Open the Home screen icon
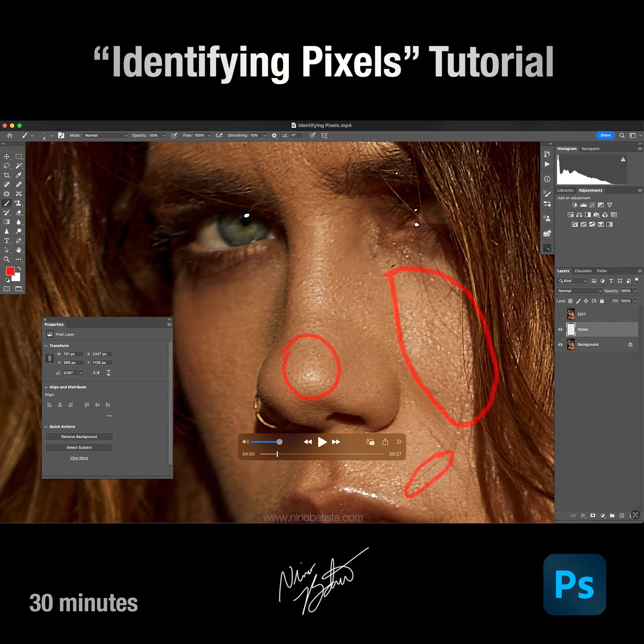The height and width of the screenshot is (644, 644). pos(10,135)
